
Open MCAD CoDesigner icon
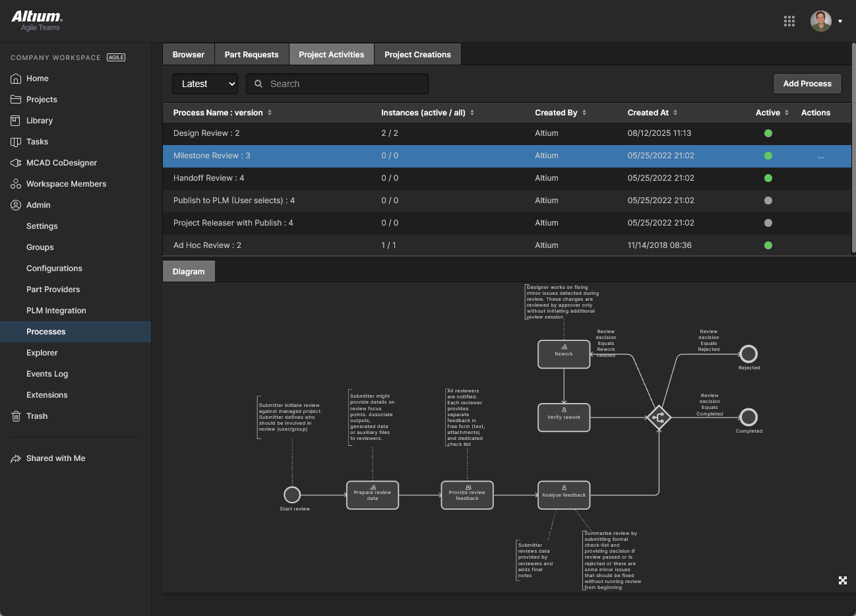coord(16,163)
